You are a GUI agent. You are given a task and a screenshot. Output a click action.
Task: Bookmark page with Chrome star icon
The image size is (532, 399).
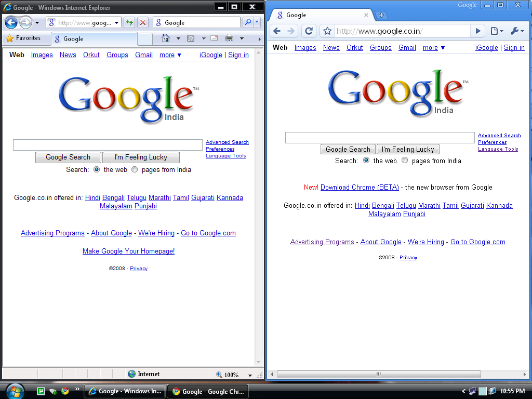[327, 31]
